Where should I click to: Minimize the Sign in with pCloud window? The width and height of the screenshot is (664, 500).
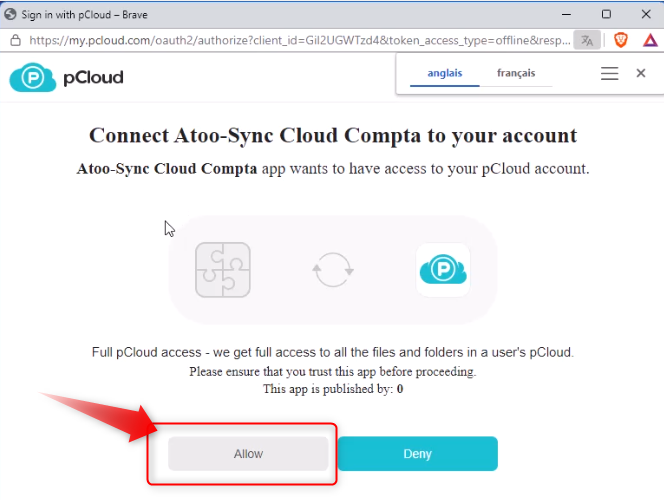point(566,14)
